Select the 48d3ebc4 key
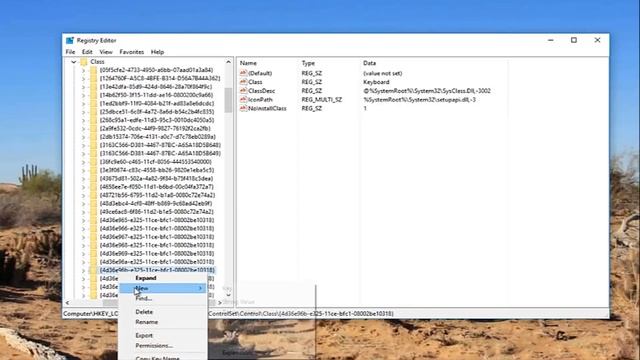 [x=156, y=204]
